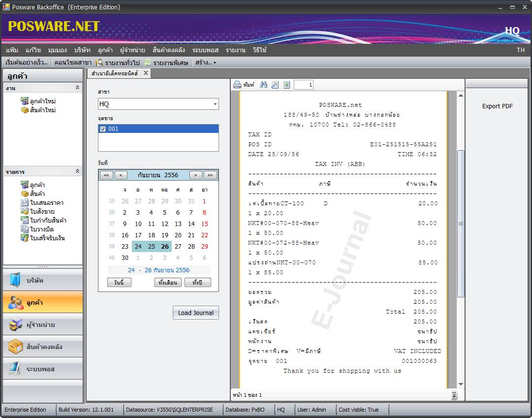Close the สำเนาอิเล็คทรอนิคส์ tab

tap(146, 73)
